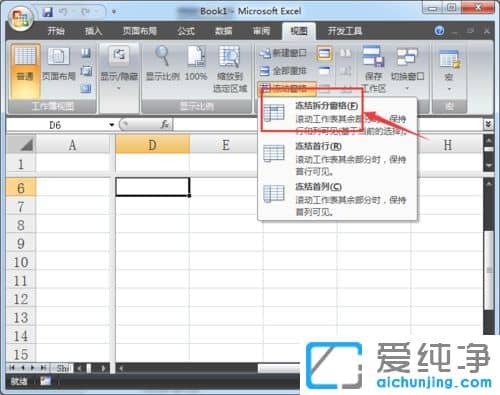Open the 显示/隐藏 (Show/Hide) dropdown
Screen dimensions: 500x395
click(x=119, y=68)
